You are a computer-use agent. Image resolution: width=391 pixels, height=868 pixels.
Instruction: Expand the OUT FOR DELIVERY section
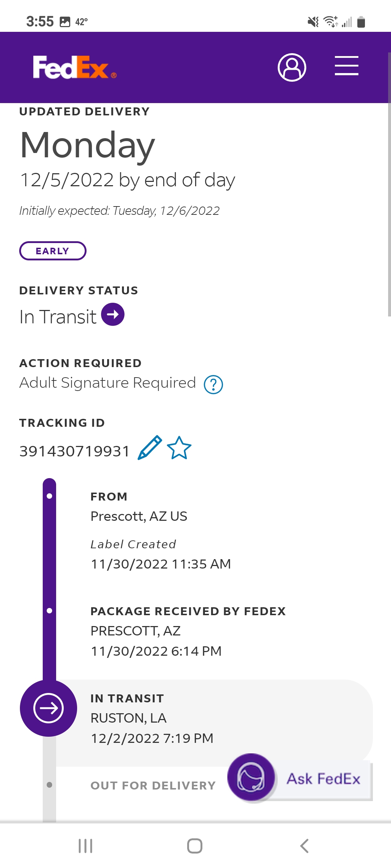[152, 785]
